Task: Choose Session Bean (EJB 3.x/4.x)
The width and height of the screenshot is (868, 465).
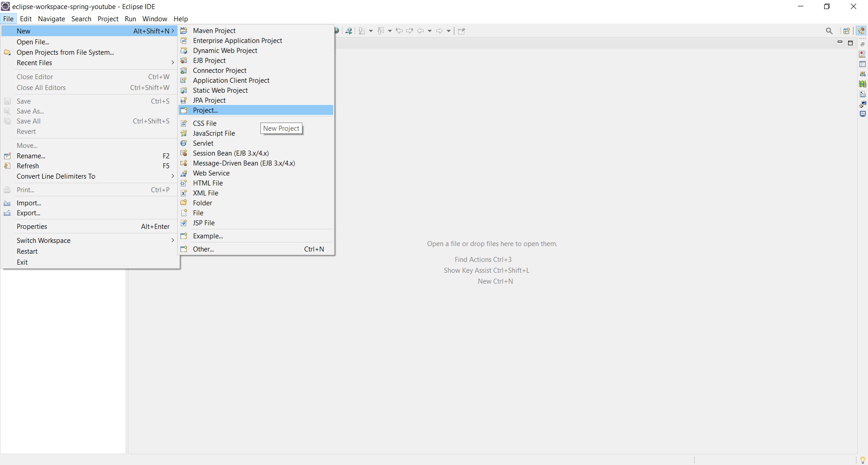Action: pos(256,153)
